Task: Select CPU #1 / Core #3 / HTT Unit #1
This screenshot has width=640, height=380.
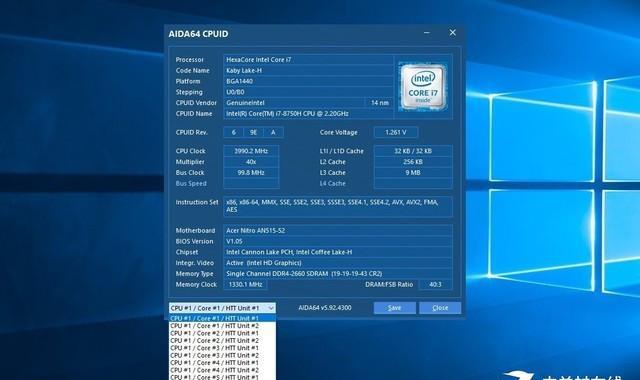Action: coord(222,348)
